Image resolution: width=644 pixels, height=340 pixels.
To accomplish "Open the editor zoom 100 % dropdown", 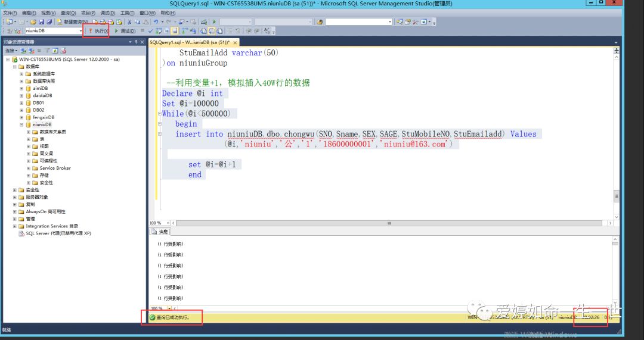I will (168, 223).
